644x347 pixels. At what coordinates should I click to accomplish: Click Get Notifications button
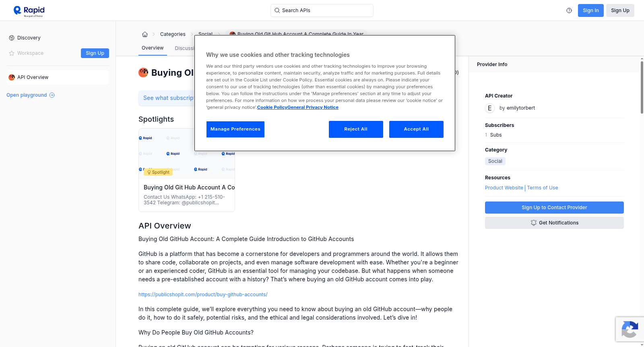tap(554, 223)
